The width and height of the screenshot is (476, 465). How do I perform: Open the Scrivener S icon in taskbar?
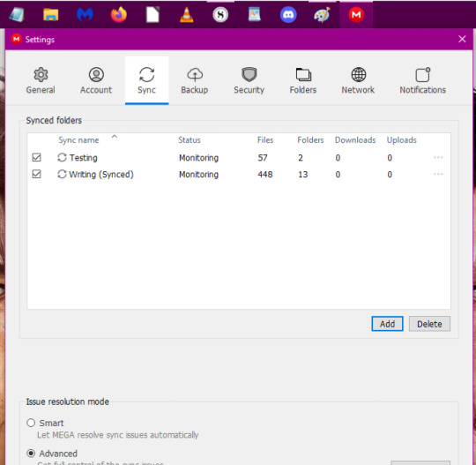(220, 14)
